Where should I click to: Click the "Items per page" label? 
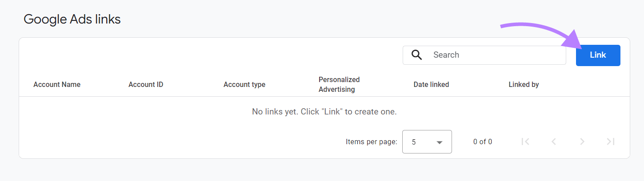(x=371, y=142)
